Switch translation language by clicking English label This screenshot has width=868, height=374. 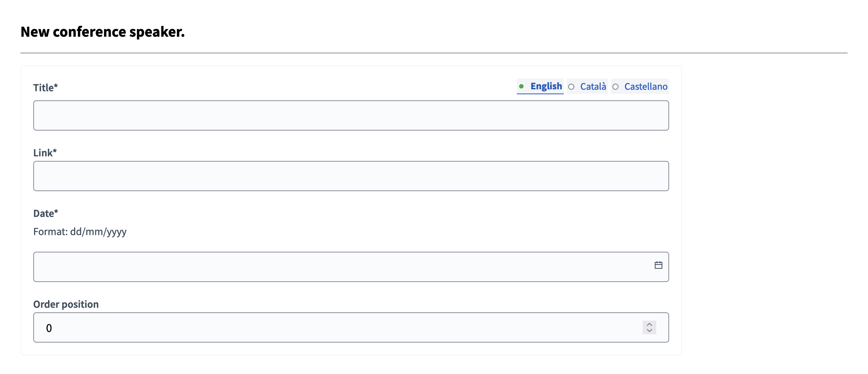(546, 86)
